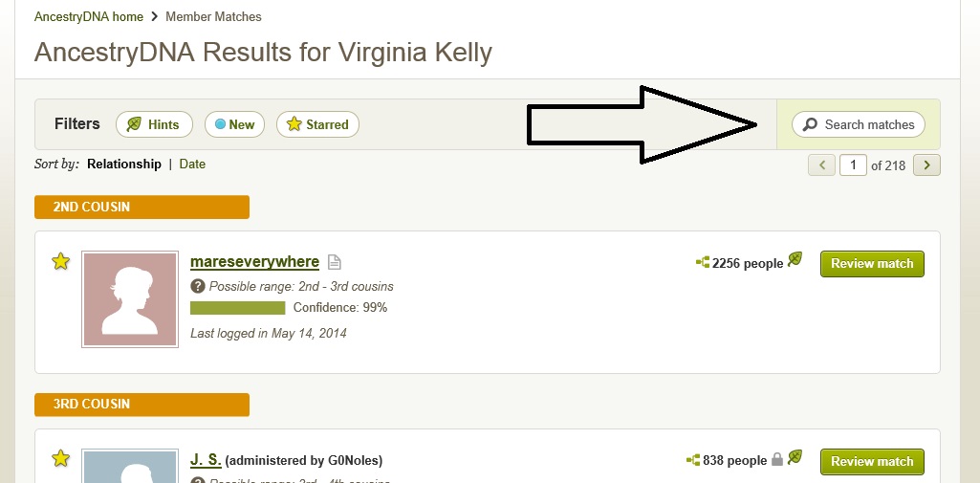This screenshot has width=980, height=483.
Task: Click the note icon beside mareseverywhere
Action: coord(334,262)
